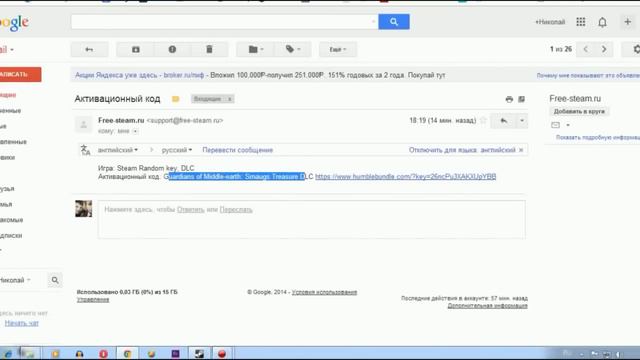The image size is (640, 360).
Task: Go to the older message arrow
Action: tap(604, 49)
